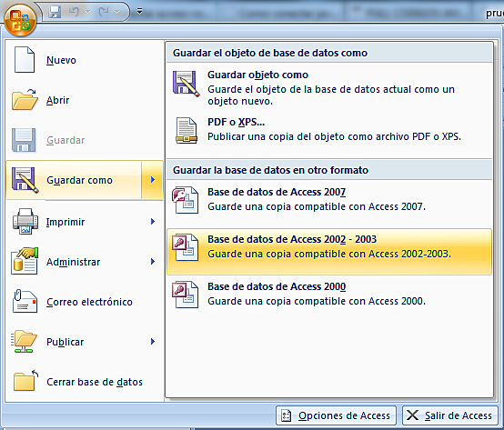The width and height of the screenshot is (504, 430).
Task: Click the Access 2002 - 2003 database icon
Action: pyautogui.click(x=186, y=247)
